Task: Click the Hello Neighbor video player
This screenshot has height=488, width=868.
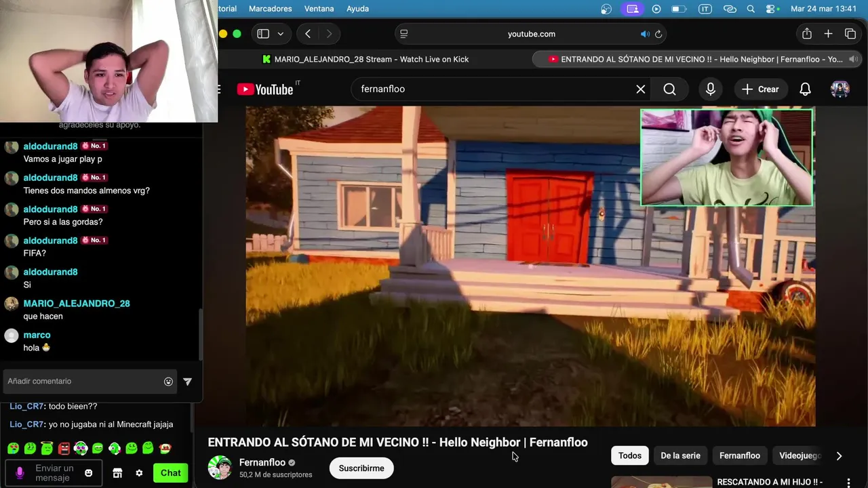Action: tap(530, 266)
